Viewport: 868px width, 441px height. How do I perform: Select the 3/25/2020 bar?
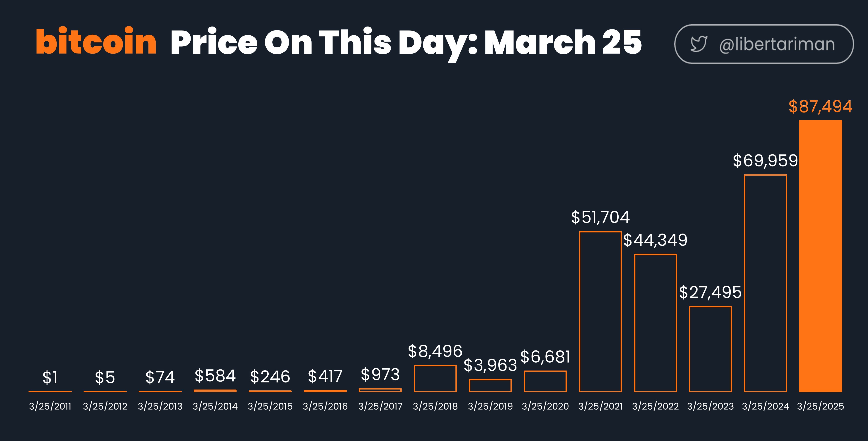(545, 381)
